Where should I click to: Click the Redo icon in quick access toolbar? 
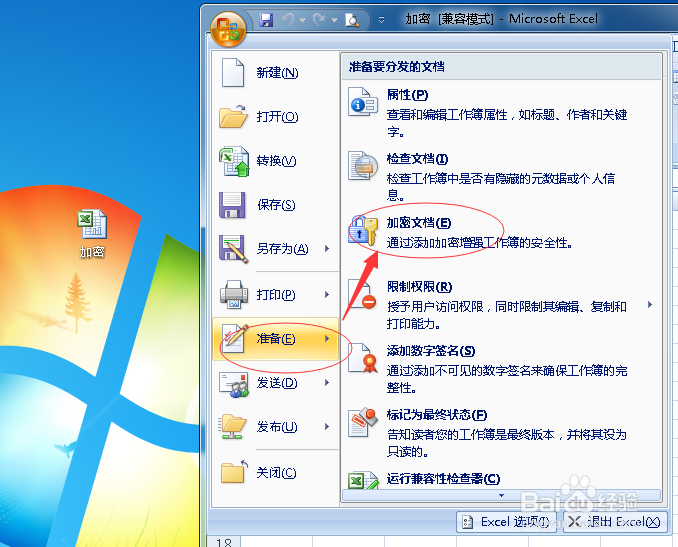coord(320,19)
